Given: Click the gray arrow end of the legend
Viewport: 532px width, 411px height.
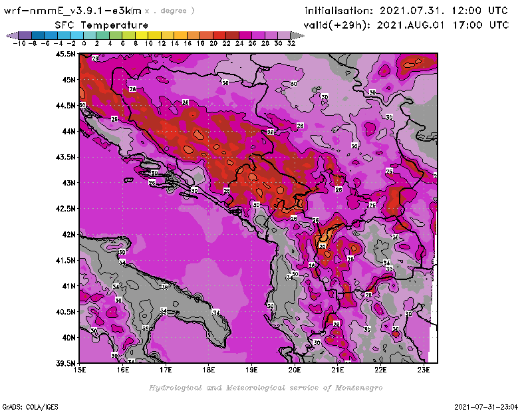Looking at the screenshot, I should 297,35.
